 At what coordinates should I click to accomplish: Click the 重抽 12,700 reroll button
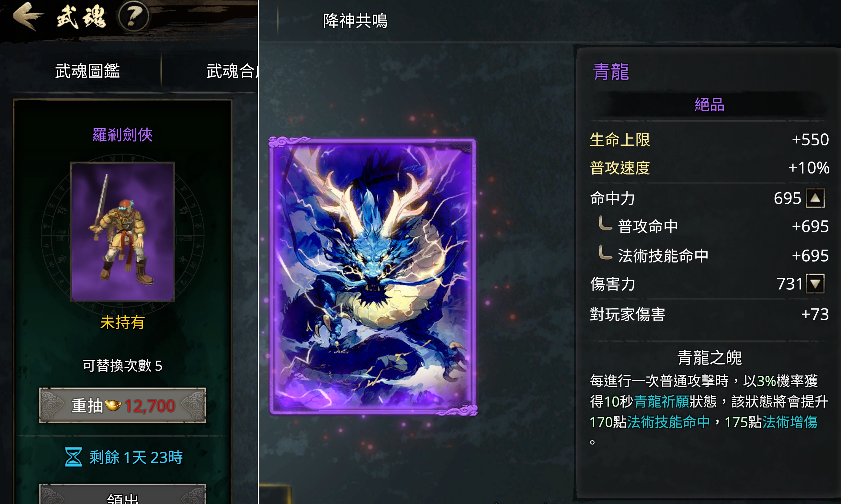click(x=122, y=405)
